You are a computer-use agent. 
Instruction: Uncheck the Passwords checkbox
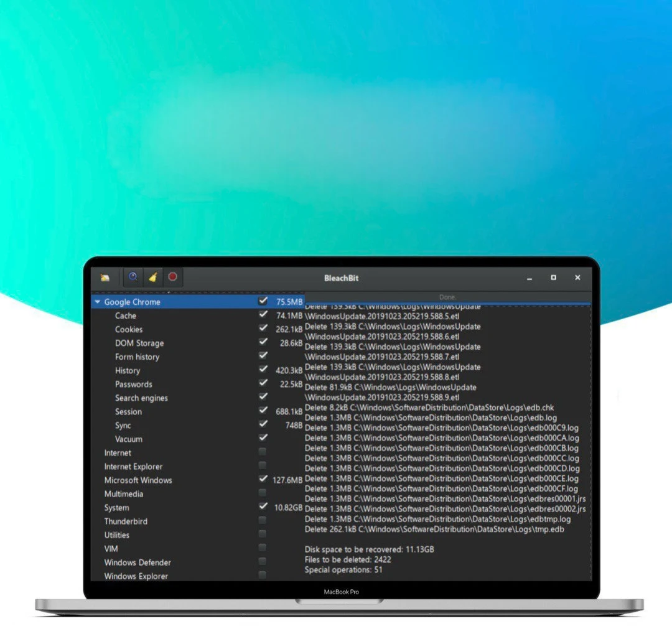pos(263,383)
